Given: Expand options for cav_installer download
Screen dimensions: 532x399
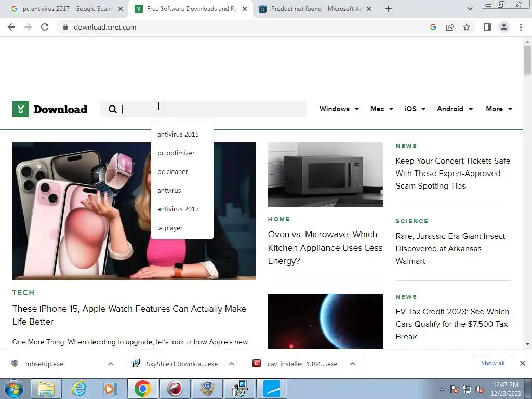Looking at the screenshot, I should pyautogui.click(x=353, y=364).
